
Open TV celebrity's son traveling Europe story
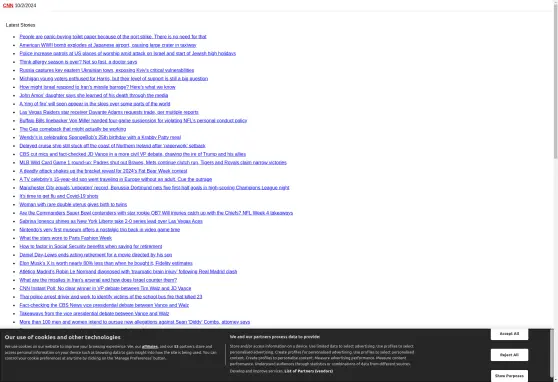116,179
